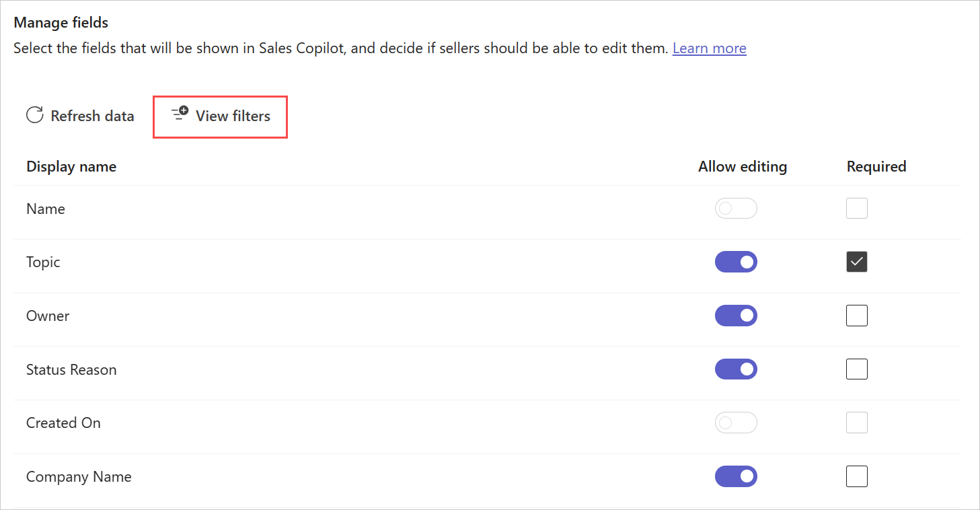Mark Company Name as Required
Image resolution: width=980 pixels, height=510 pixels.
pyautogui.click(x=857, y=476)
